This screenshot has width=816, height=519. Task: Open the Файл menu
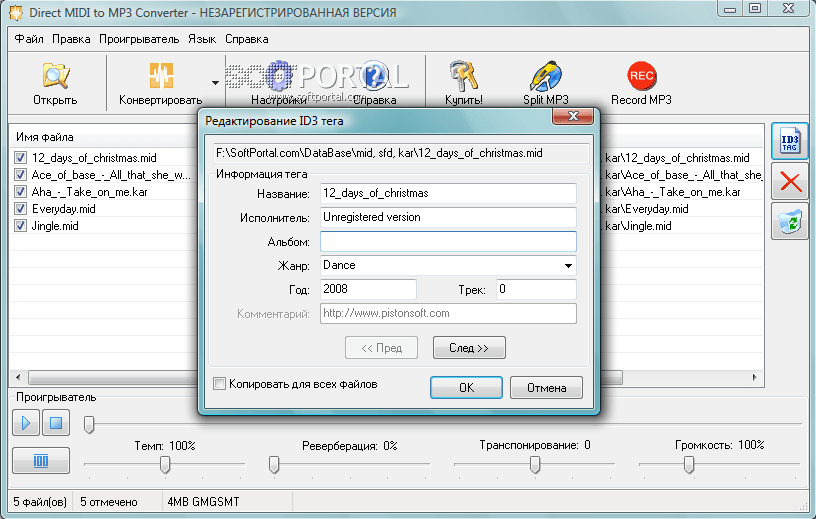pyautogui.click(x=29, y=39)
